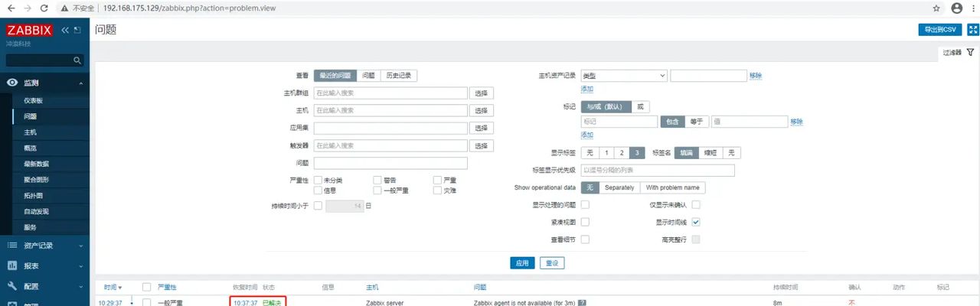Click the help question mark beside agent problem
This screenshot has height=306, width=980.
(x=582, y=303)
